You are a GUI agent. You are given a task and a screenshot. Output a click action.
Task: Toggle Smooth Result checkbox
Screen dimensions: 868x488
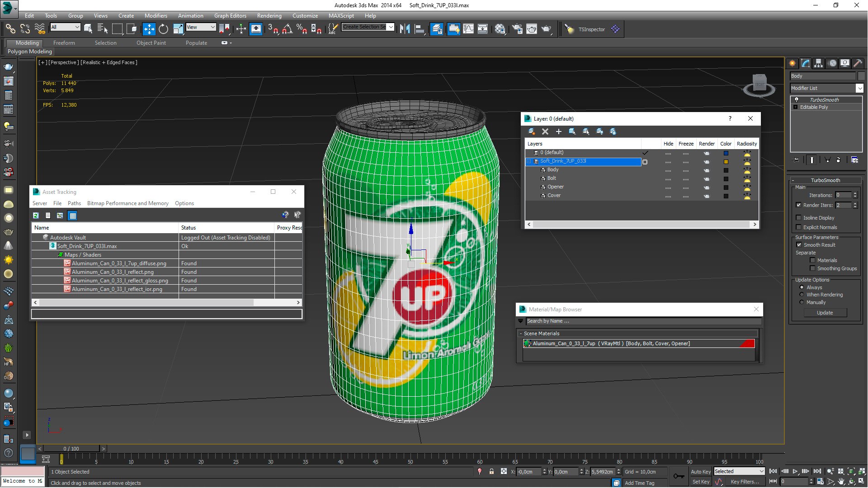pyautogui.click(x=799, y=245)
